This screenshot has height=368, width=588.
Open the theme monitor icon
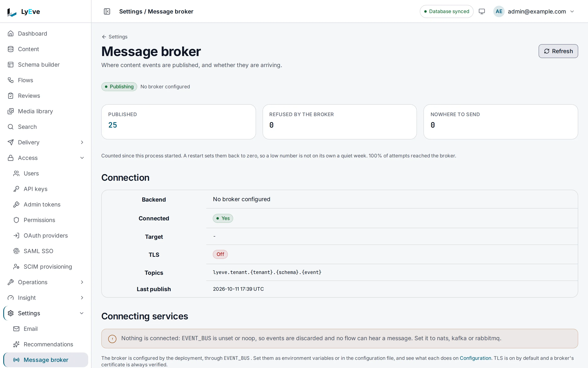click(x=482, y=11)
